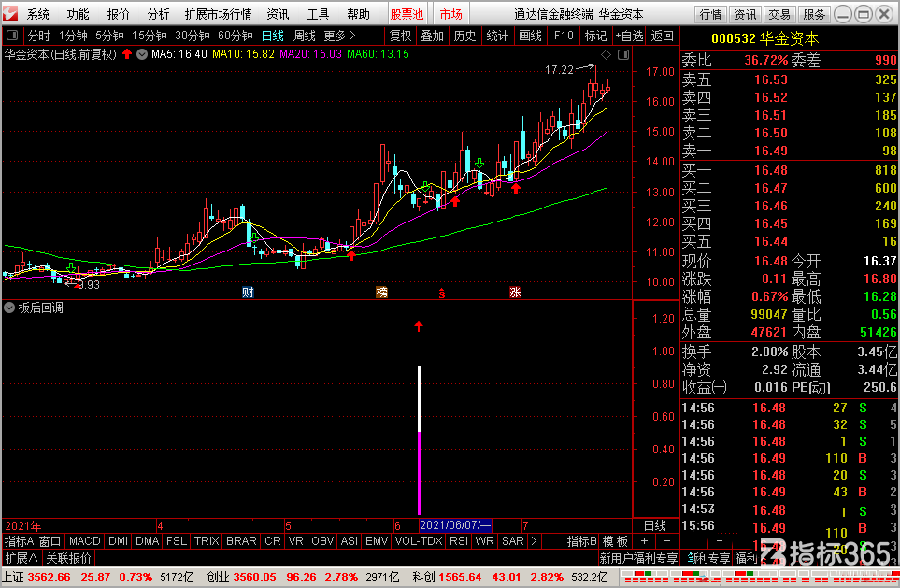Click the 叠加 toolbar button
Image resolution: width=900 pixels, height=588 pixels.
(432, 36)
